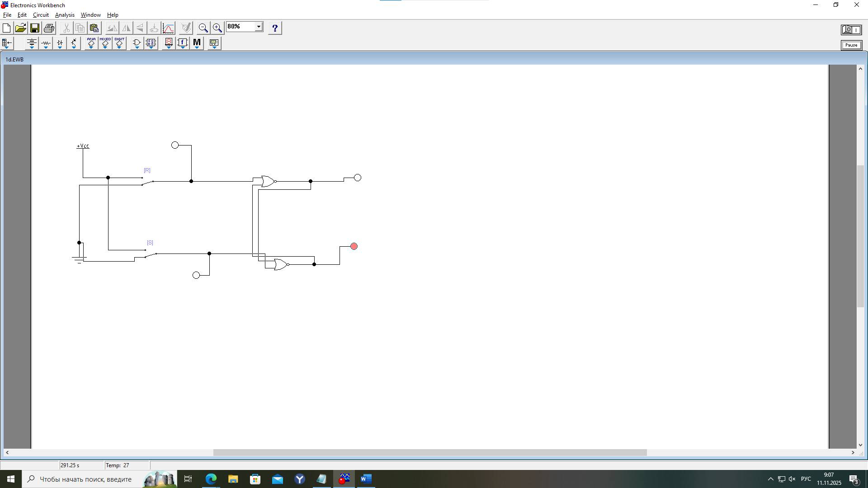Click the 1d.EWB document title bar
868x488 pixels.
[x=433, y=59]
